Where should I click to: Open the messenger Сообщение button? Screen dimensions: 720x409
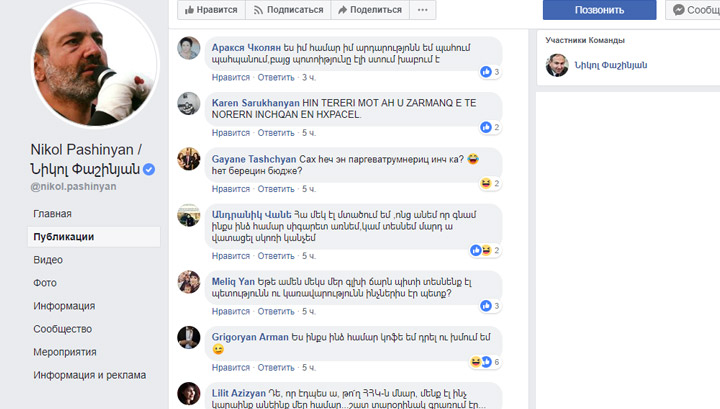coord(694,10)
